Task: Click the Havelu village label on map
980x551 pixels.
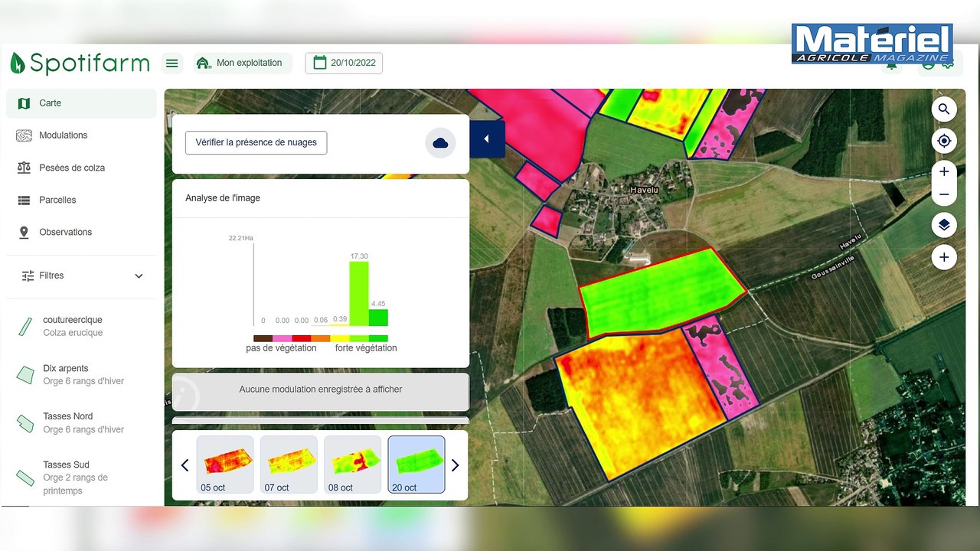Action: point(644,190)
